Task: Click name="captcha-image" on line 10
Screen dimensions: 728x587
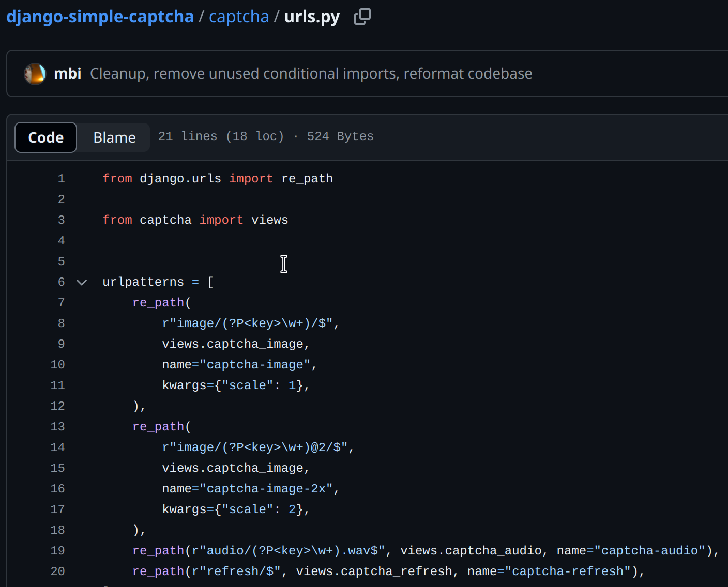Action: [x=236, y=365]
